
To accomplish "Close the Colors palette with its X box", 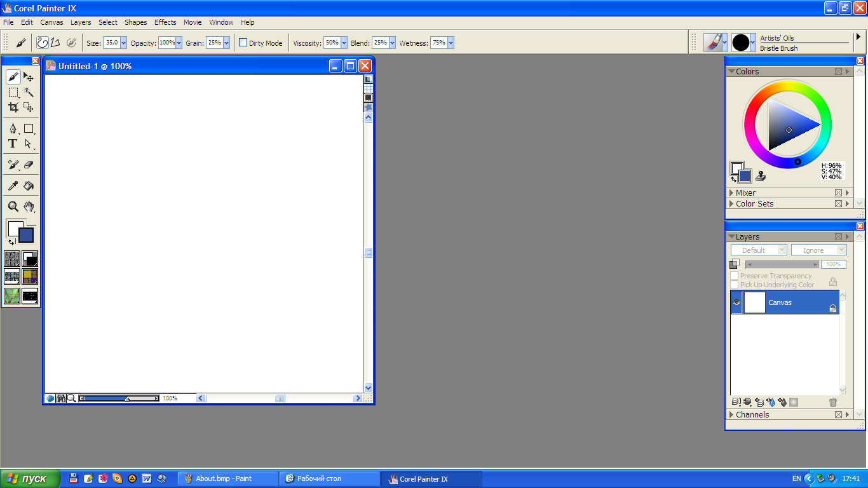I will 838,72.
